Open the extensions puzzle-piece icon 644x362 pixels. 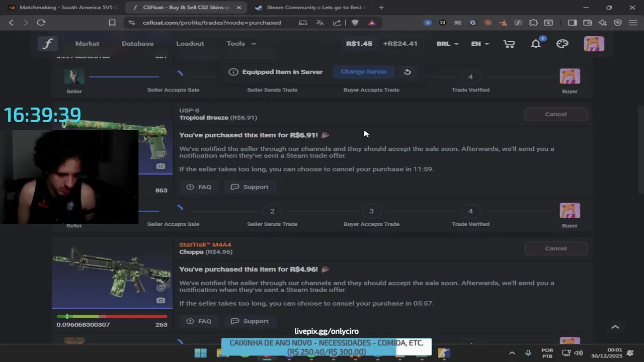(x=533, y=23)
